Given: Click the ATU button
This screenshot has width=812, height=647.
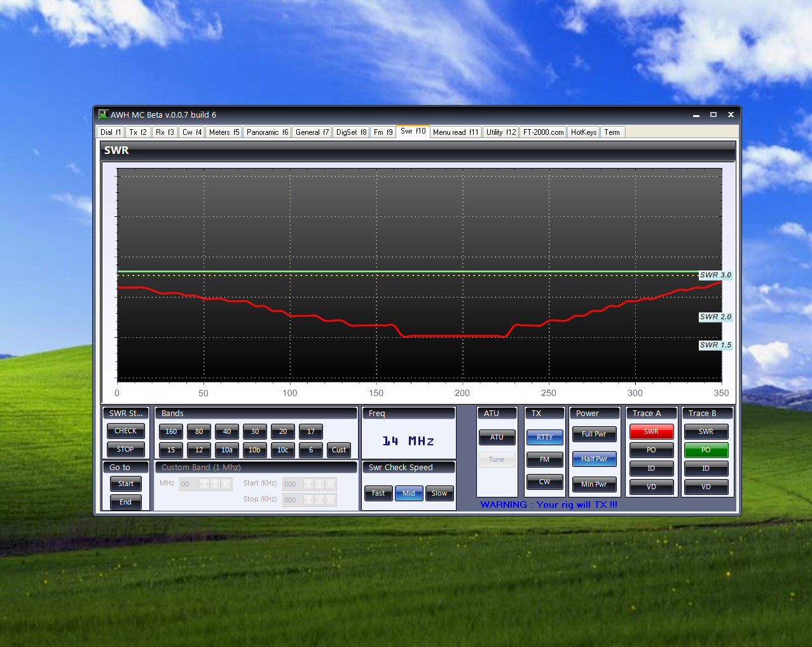Looking at the screenshot, I should click(x=497, y=437).
